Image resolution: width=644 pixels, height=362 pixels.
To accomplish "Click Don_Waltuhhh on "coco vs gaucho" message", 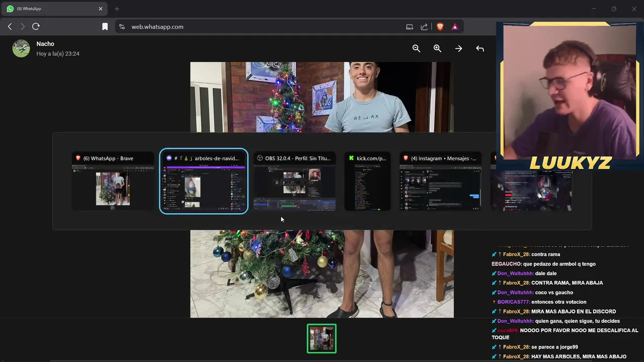I will (x=515, y=293).
